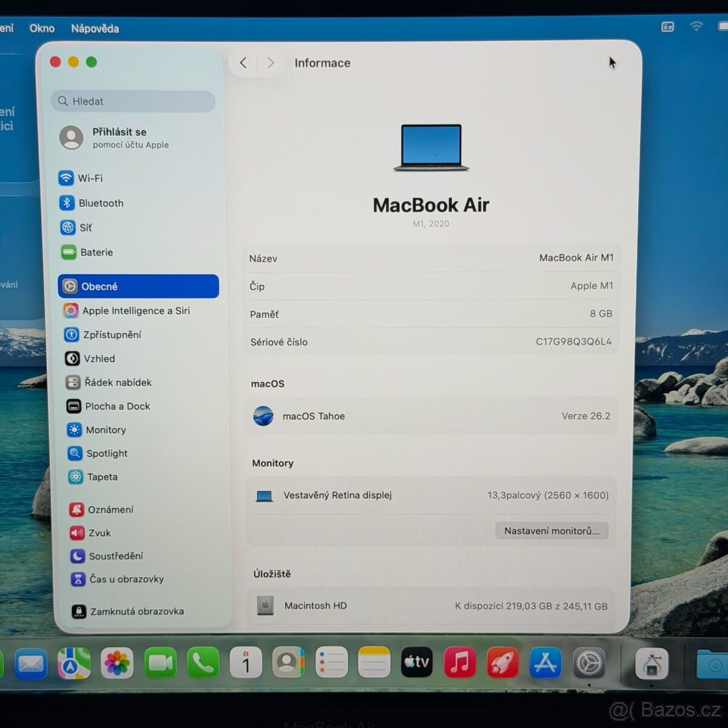Open the Okno menu
Image resolution: width=728 pixels, height=728 pixels.
coord(42,29)
